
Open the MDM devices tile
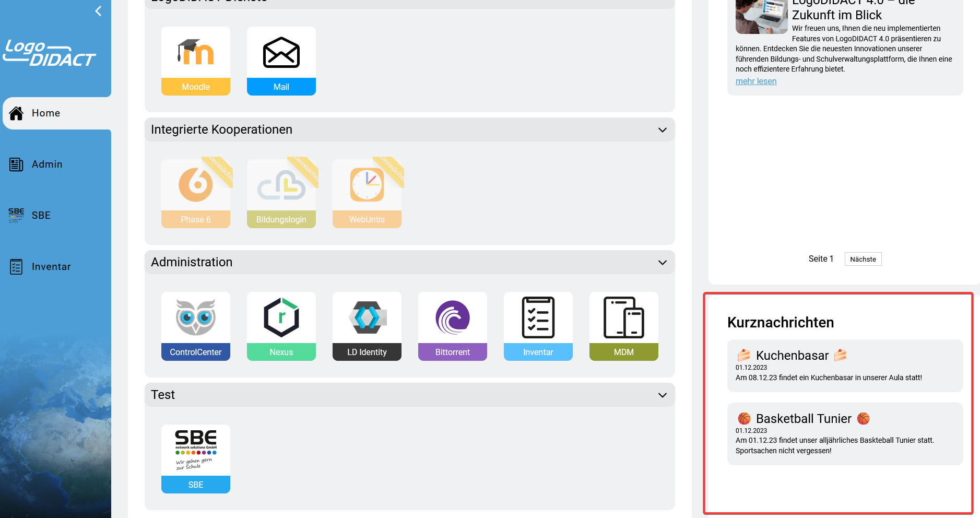pos(624,326)
